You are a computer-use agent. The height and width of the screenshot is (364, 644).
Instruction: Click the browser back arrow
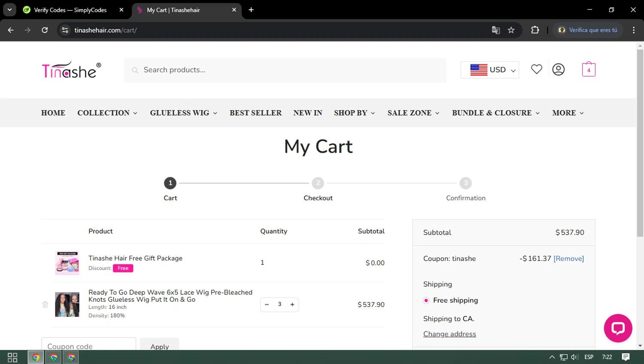[x=11, y=30]
